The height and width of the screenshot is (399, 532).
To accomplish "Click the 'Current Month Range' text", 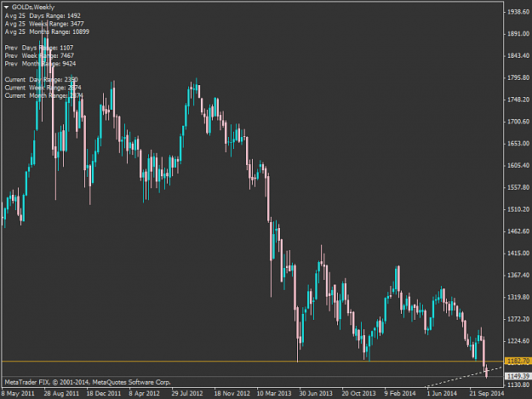I will (x=43, y=96).
